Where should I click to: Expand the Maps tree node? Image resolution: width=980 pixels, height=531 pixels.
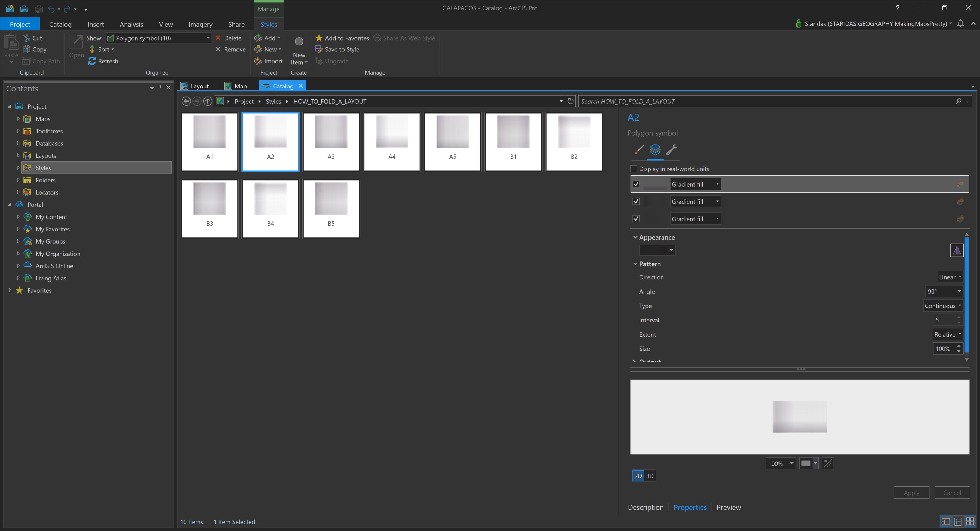pyautogui.click(x=18, y=119)
